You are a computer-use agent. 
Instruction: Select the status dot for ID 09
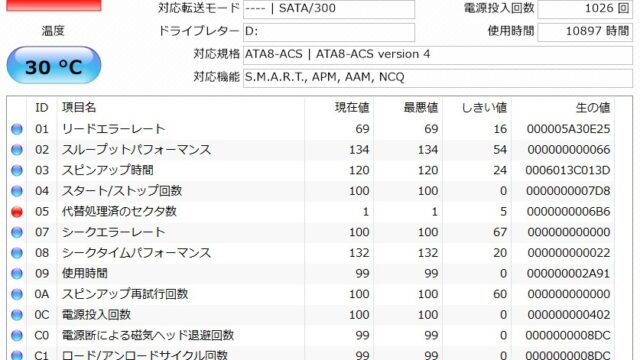point(17,273)
